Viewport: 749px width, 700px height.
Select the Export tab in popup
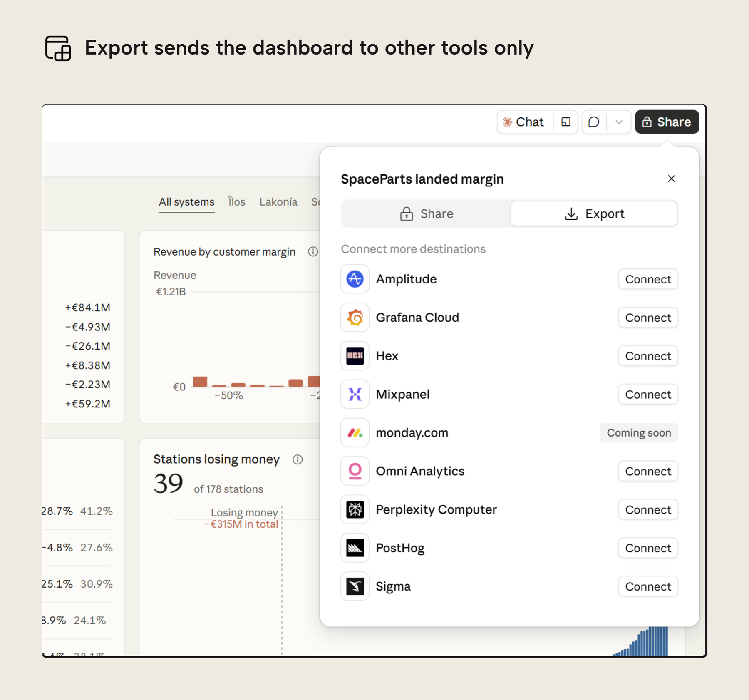tap(594, 213)
